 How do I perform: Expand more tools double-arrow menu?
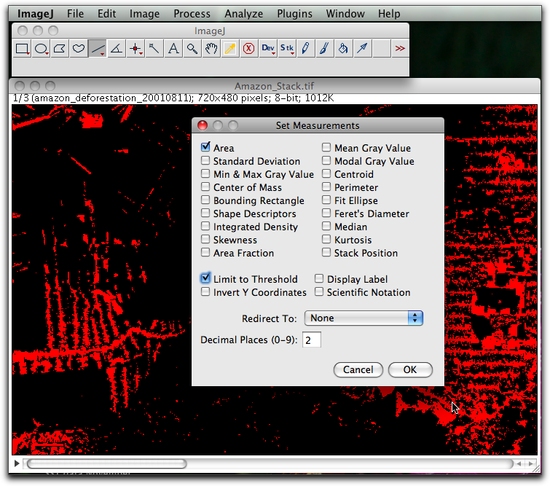pyautogui.click(x=400, y=48)
